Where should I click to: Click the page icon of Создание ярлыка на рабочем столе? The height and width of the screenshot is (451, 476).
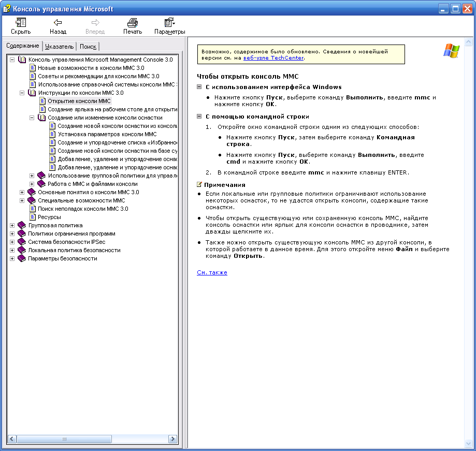click(x=42, y=109)
